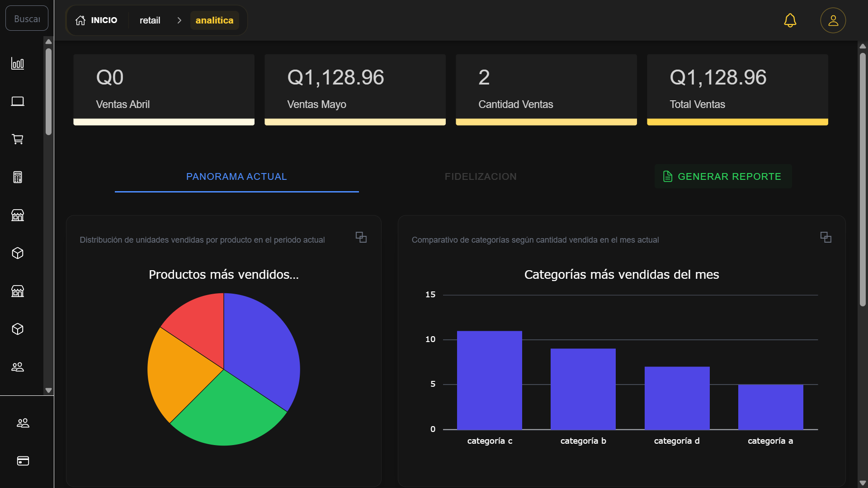Select analitica in the breadcrumb
The image size is (868, 488).
coord(214,20)
